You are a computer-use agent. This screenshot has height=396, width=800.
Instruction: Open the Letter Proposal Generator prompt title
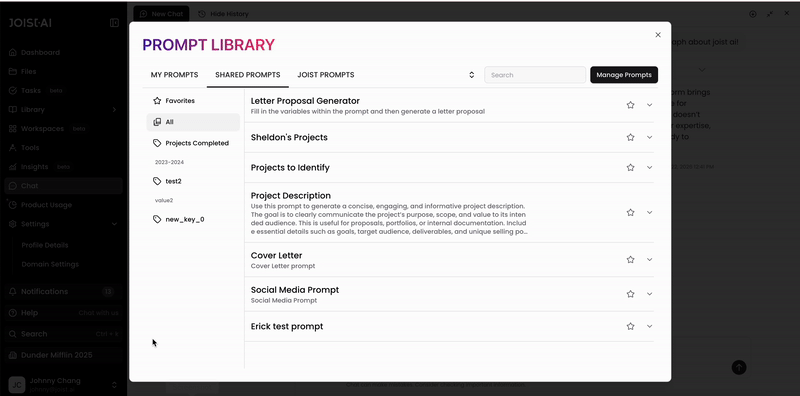coord(305,101)
